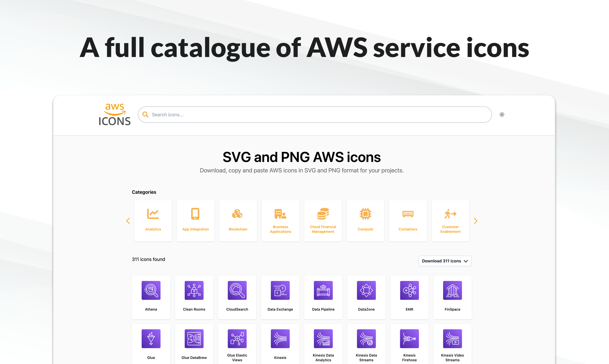Click the Compute chip icon
Screen dimensions: 609x364
click(x=365, y=214)
